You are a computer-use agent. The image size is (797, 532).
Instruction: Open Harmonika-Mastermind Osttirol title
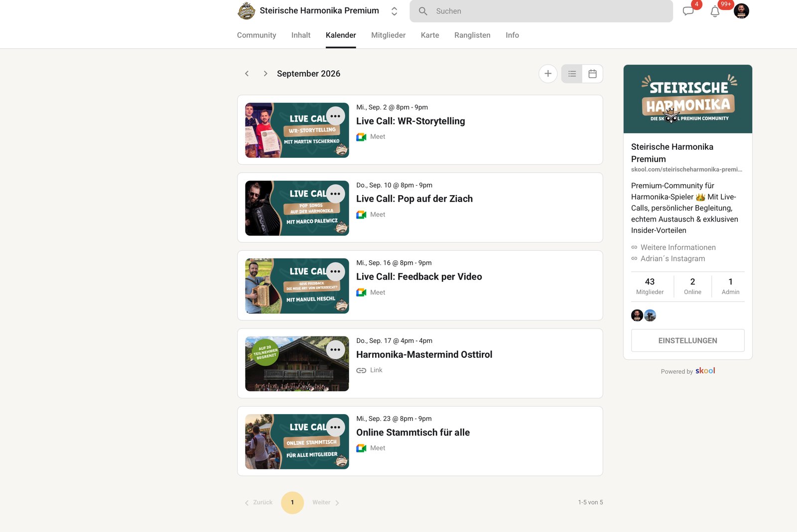424,354
